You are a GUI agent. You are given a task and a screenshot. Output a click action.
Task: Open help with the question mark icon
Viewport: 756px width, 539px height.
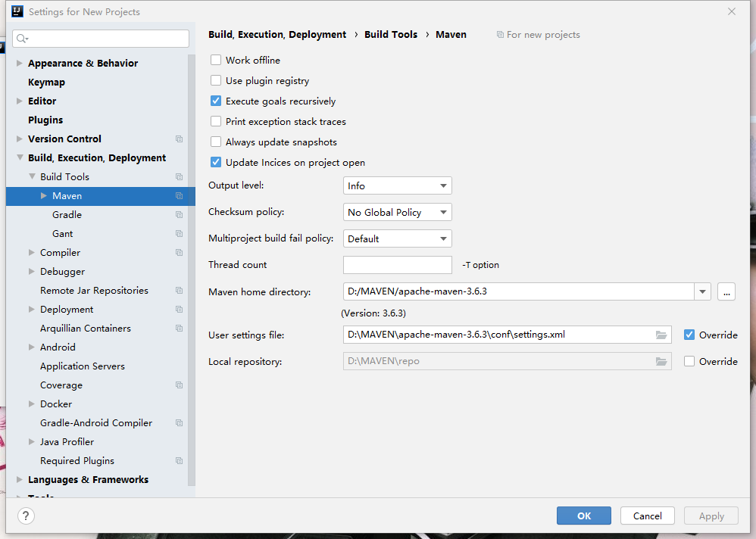tap(26, 516)
